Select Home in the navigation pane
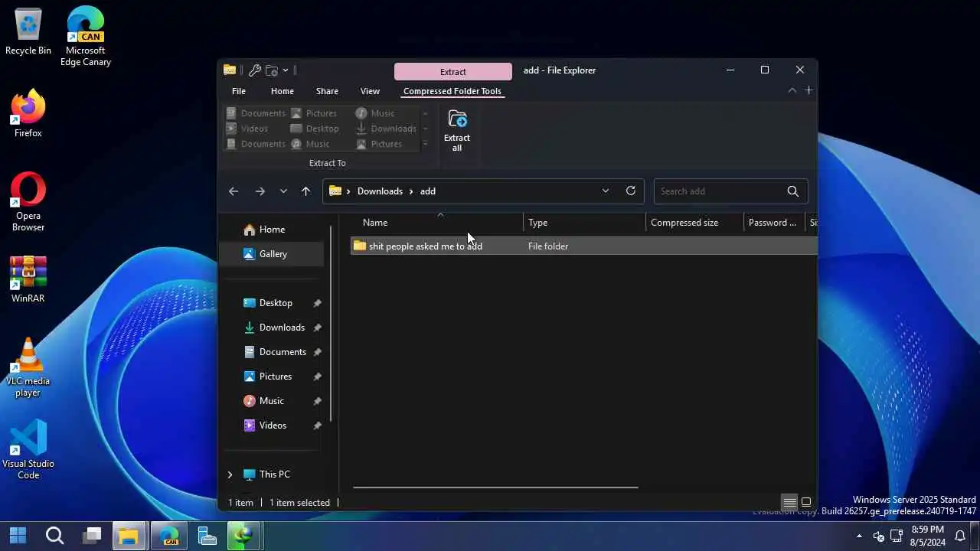 coord(272,230)
